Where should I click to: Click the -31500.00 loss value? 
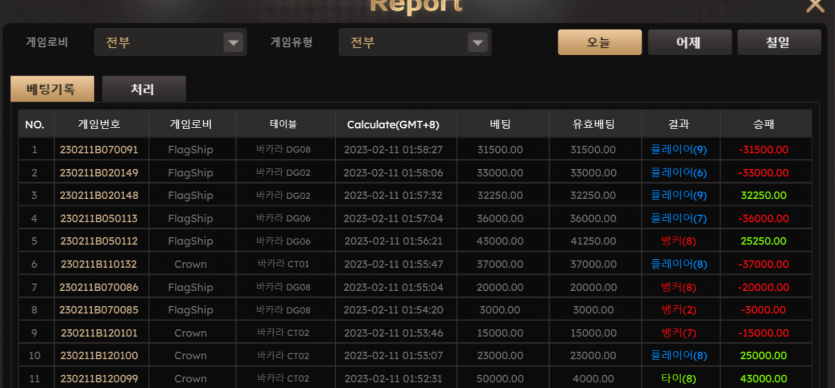[x=764, y=150]
